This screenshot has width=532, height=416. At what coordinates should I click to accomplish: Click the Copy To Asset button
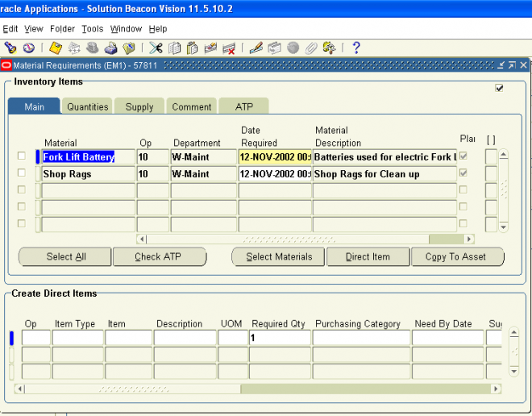coord(457,257)
